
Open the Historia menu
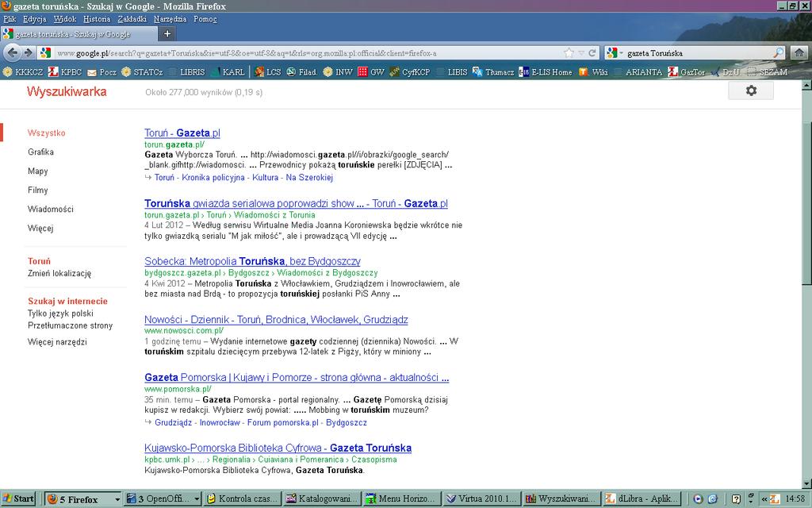(x=97, y=19)
